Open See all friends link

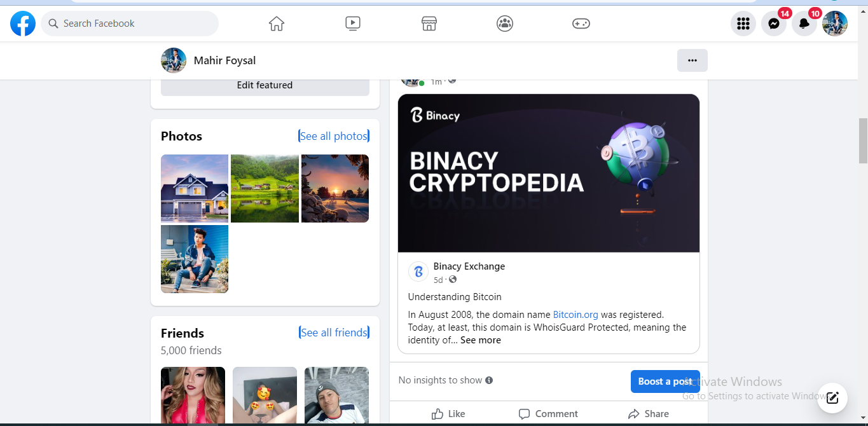334,333
